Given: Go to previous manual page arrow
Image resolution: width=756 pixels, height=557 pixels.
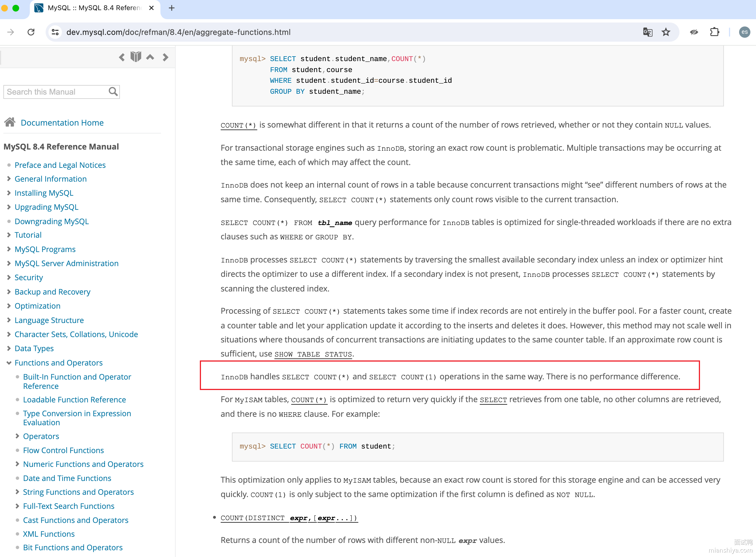Looking at the screenshot, I should point(122,57).
